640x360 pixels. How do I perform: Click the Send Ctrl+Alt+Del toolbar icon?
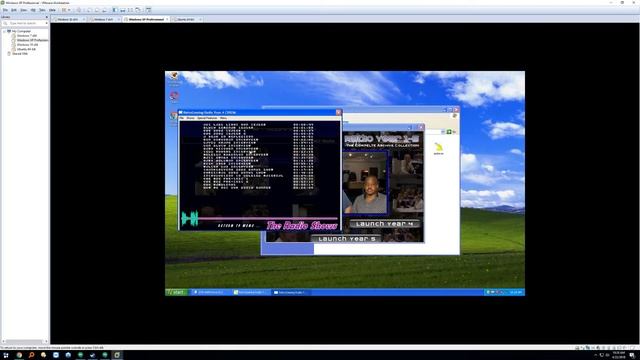click(79, 10)
